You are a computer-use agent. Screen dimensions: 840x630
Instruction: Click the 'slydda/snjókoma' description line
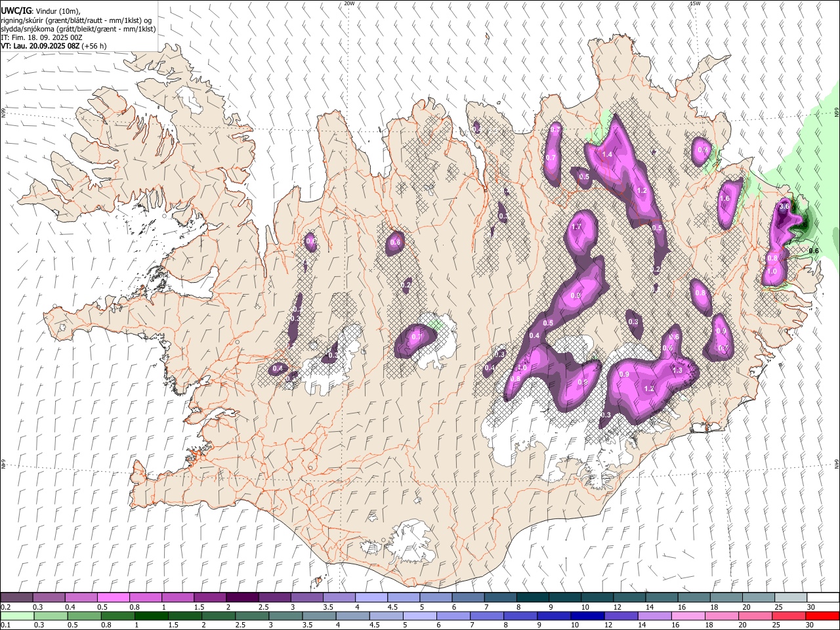78,29
